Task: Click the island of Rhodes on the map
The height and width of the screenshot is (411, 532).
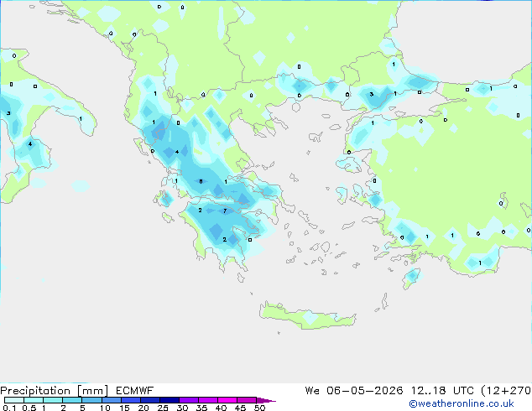Action: click(411, 278)
